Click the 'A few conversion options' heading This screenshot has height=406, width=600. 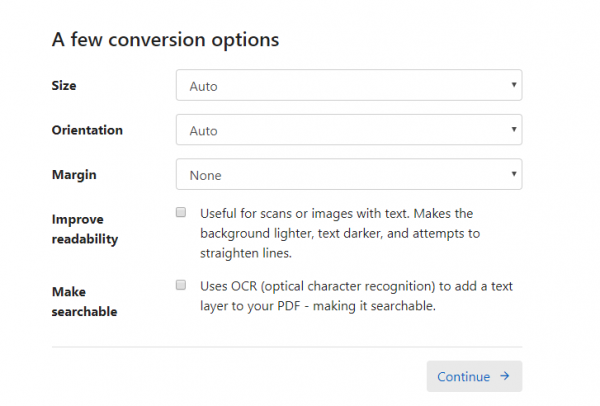(x=165, y=40)
